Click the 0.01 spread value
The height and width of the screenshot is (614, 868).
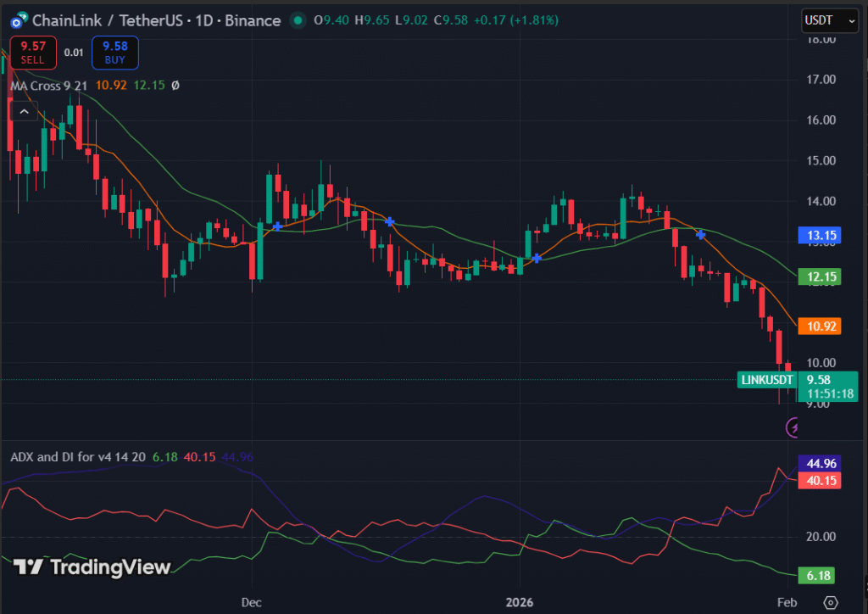point(74,53)
